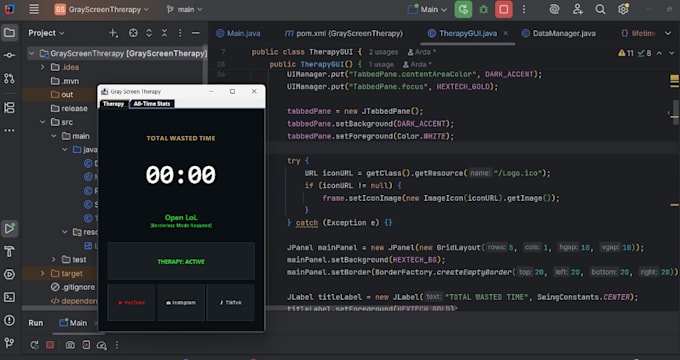
Task: Stop icon in Run tool toolbar
Action: point(50,345)
